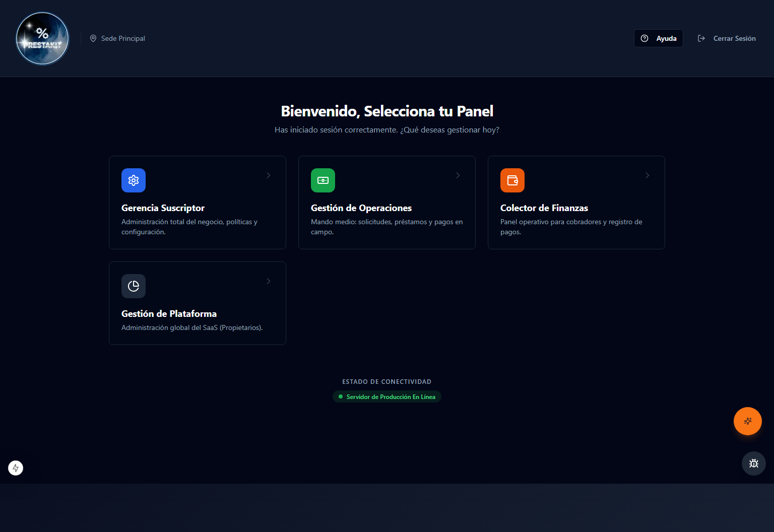Open the Gerencia Suscriptor panel title

[x=163, y=208]
